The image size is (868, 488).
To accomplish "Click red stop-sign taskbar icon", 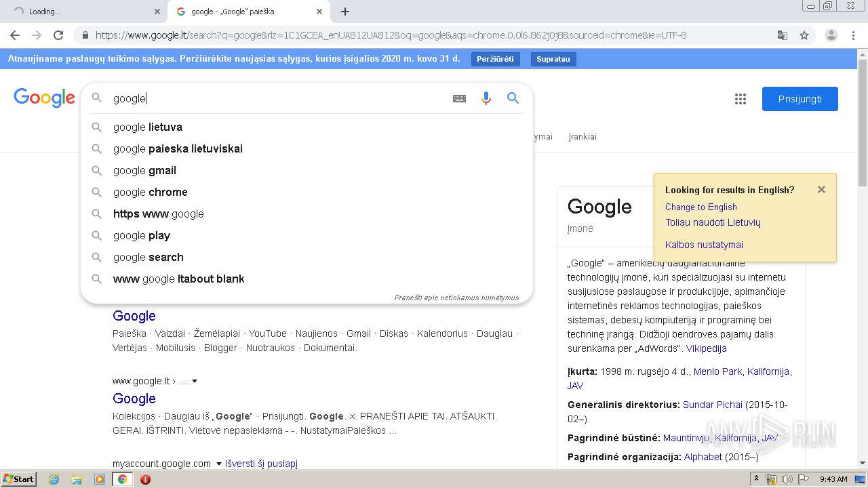I will [x=145, y=479].
